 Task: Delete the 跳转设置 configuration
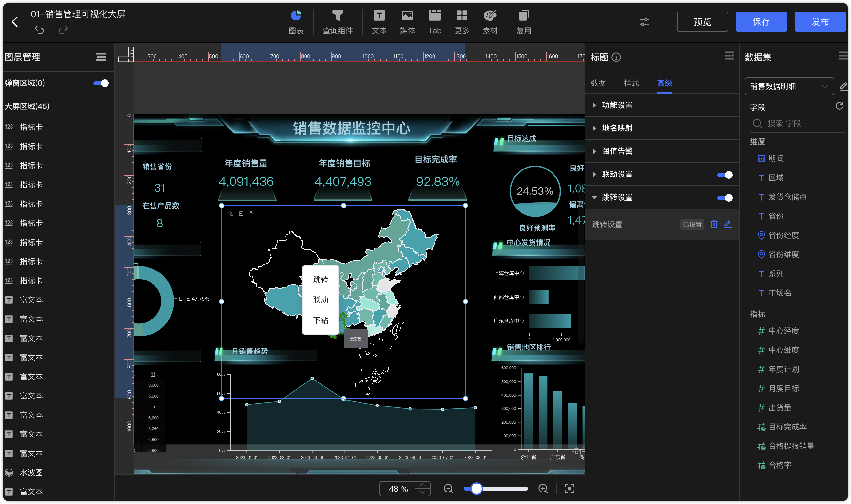714,224
